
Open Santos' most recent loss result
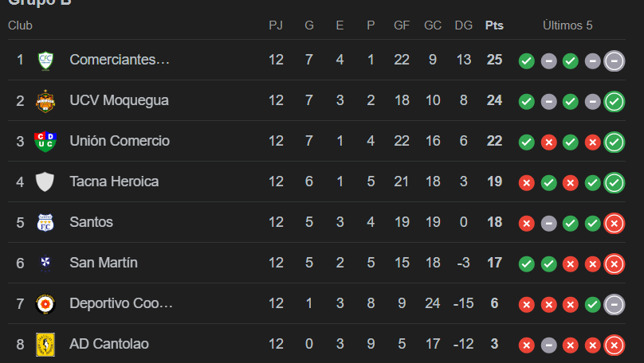(x=614, y=223)
